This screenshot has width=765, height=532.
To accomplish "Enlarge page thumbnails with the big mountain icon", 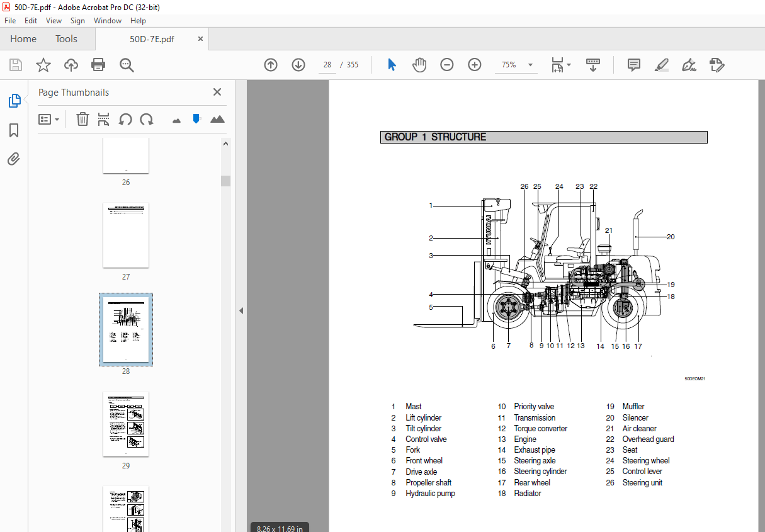I will (217, 119).
